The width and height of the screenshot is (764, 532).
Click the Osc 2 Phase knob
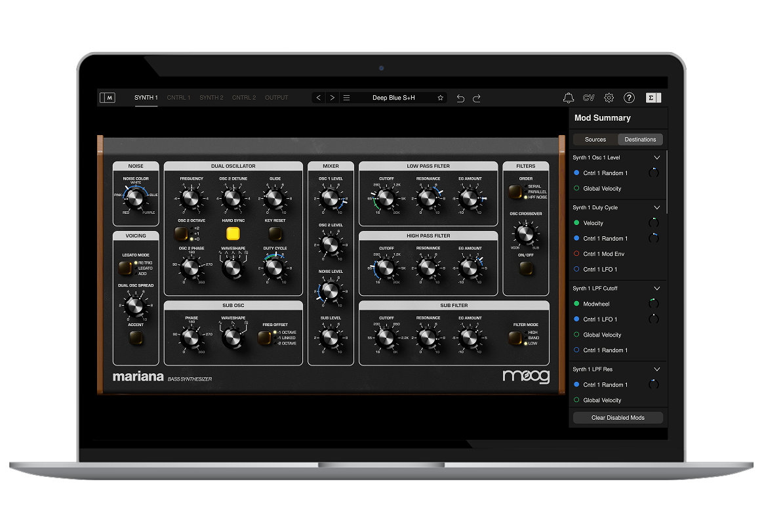[191, 268]
